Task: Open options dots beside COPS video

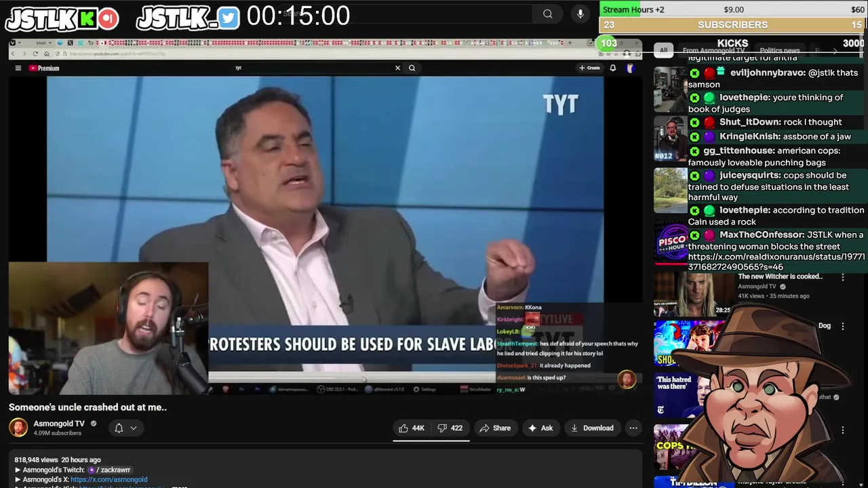Action: (843, 430)
